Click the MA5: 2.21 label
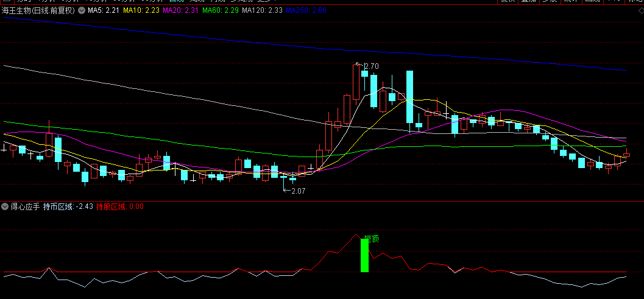 click(x=103, y=11)
